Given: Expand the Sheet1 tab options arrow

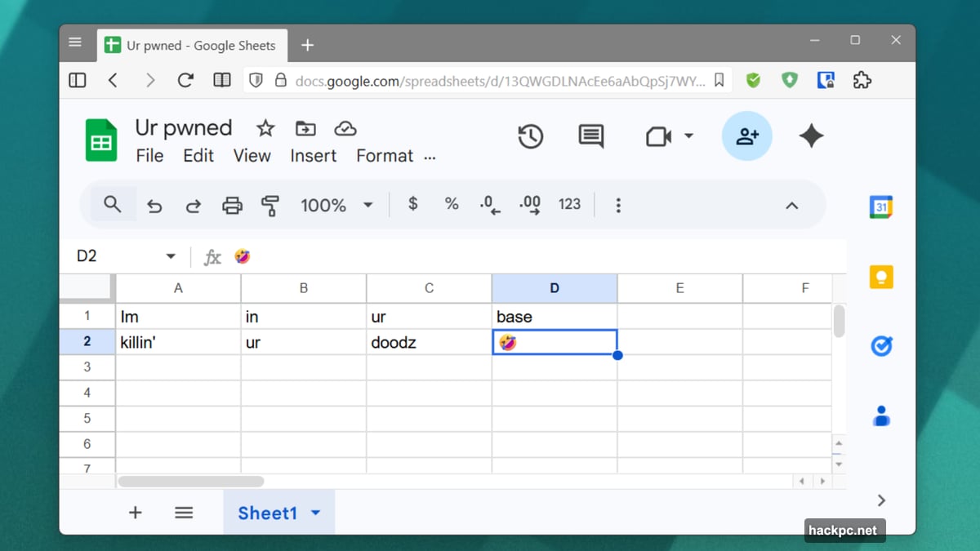Looking at the screenshot, I should 316,513.
